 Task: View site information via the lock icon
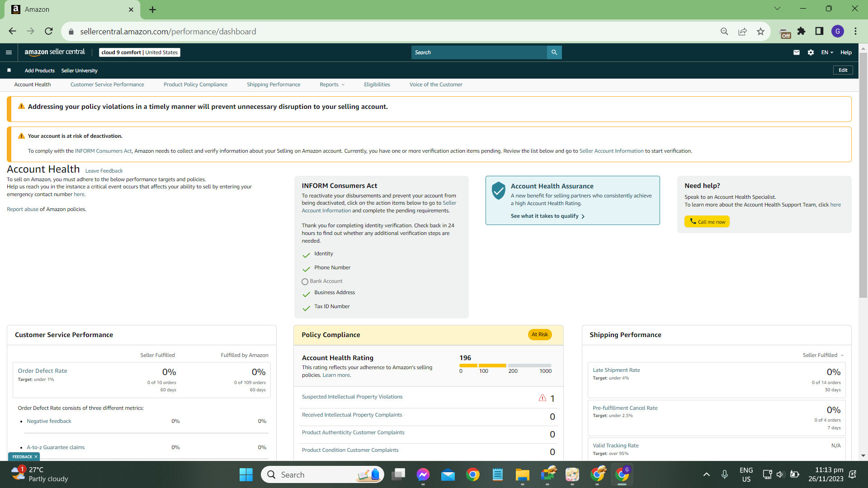[x=71, y=32]
